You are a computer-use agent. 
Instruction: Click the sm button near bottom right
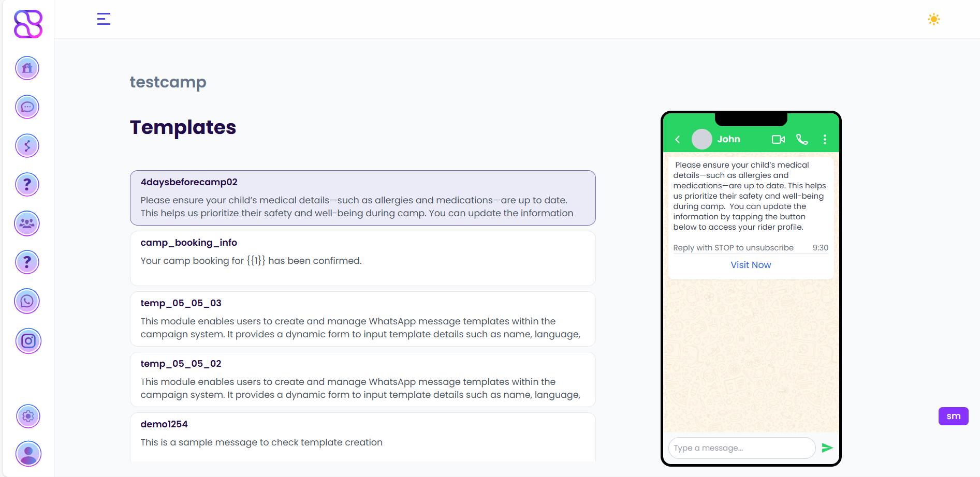(x=953, y=416)
